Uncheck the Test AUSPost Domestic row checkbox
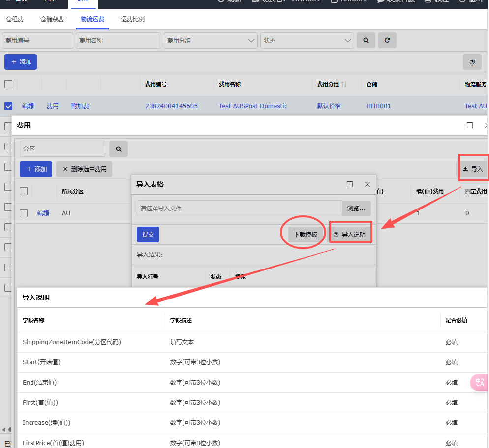The image size is (489, 448). [x=8, y=106]
